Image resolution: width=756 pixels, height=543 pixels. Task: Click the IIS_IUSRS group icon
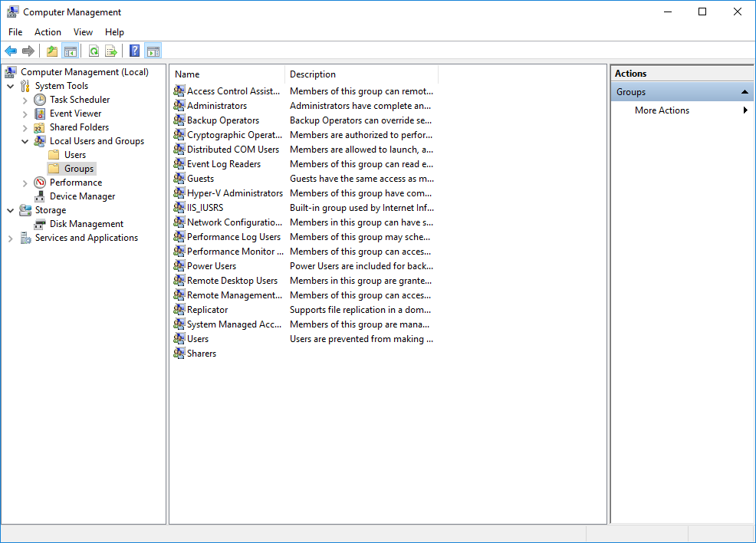pos(179,207)
